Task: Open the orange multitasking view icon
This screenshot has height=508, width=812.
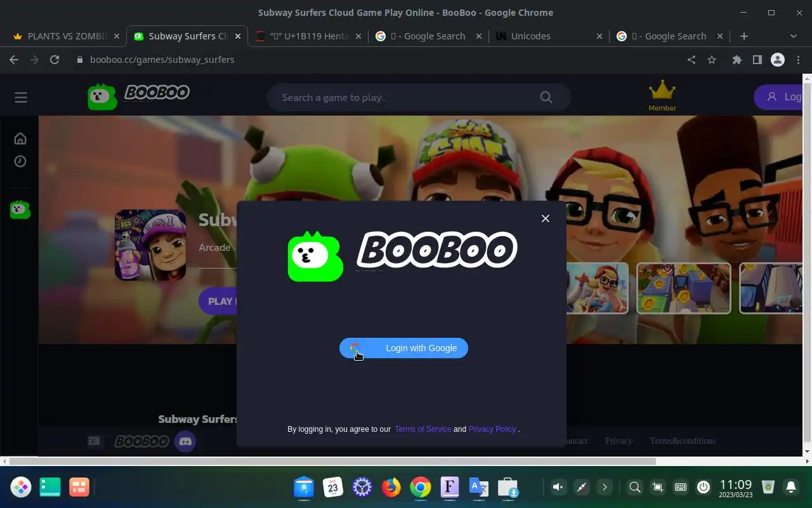Action: [x=79, y=487]
